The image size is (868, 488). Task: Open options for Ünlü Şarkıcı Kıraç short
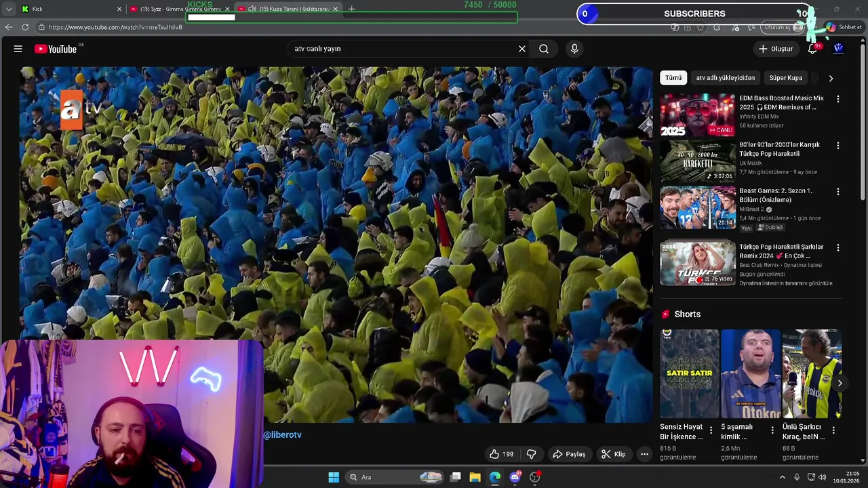coord(833,430)
